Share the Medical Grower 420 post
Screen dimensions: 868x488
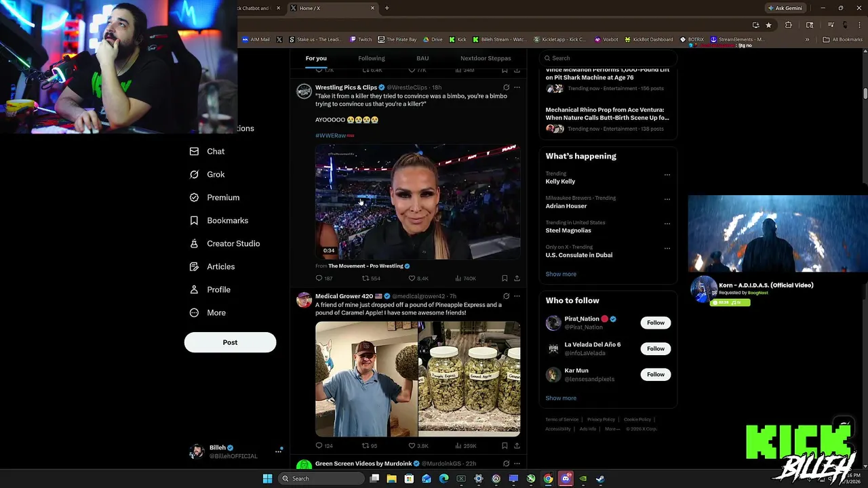tap(517, 445)
